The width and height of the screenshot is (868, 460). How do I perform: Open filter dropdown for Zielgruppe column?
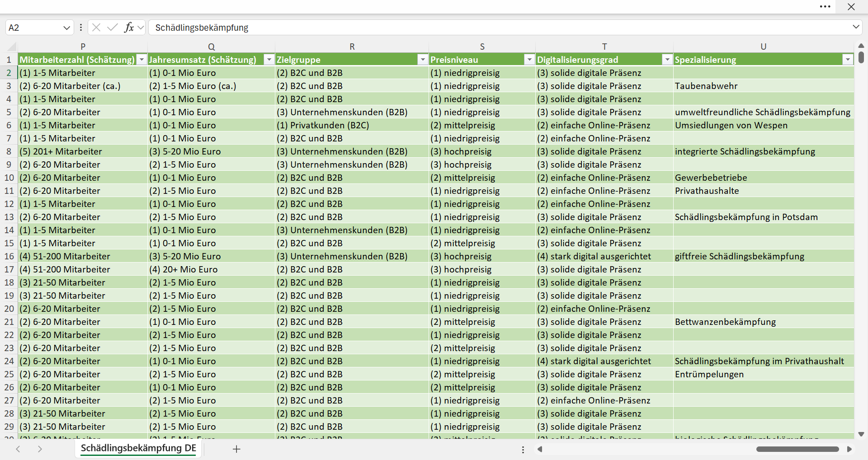coord(423,60)
